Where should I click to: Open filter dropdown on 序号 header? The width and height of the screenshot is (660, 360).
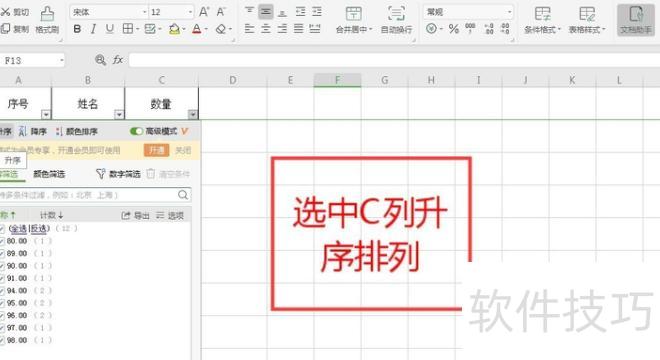tap(46, 115)
